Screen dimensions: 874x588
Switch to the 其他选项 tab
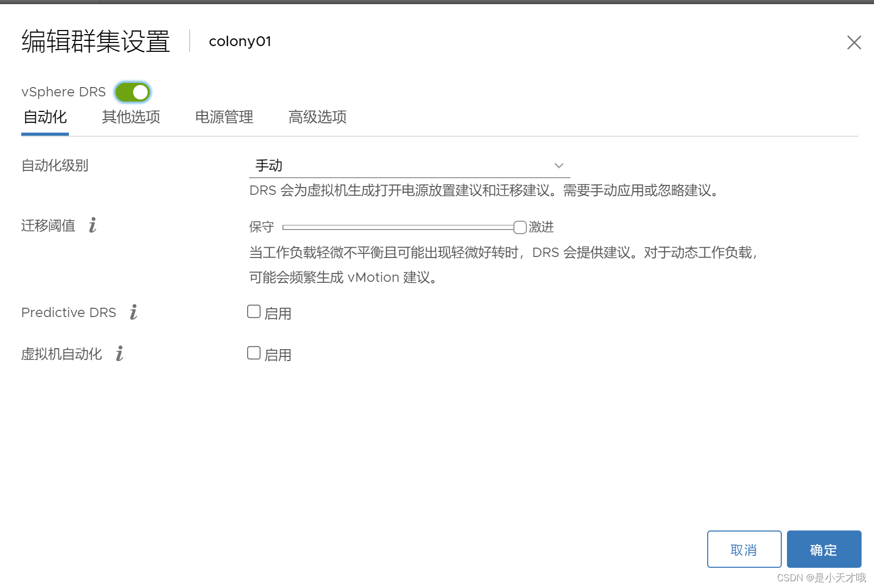point(131,117)
